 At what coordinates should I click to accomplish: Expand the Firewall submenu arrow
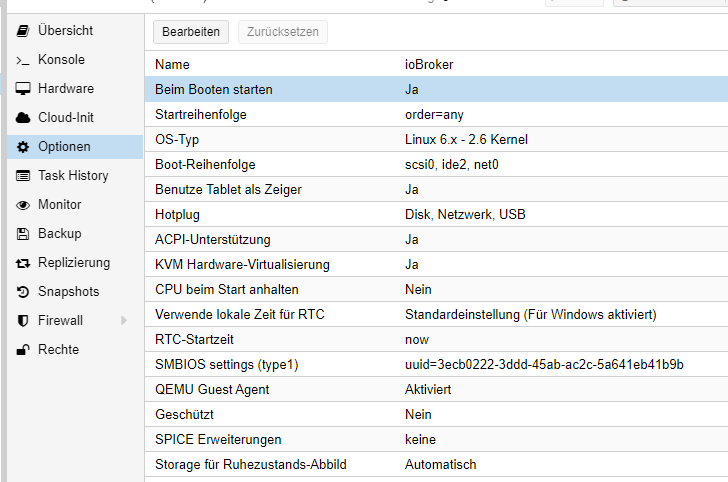(124, 320)
